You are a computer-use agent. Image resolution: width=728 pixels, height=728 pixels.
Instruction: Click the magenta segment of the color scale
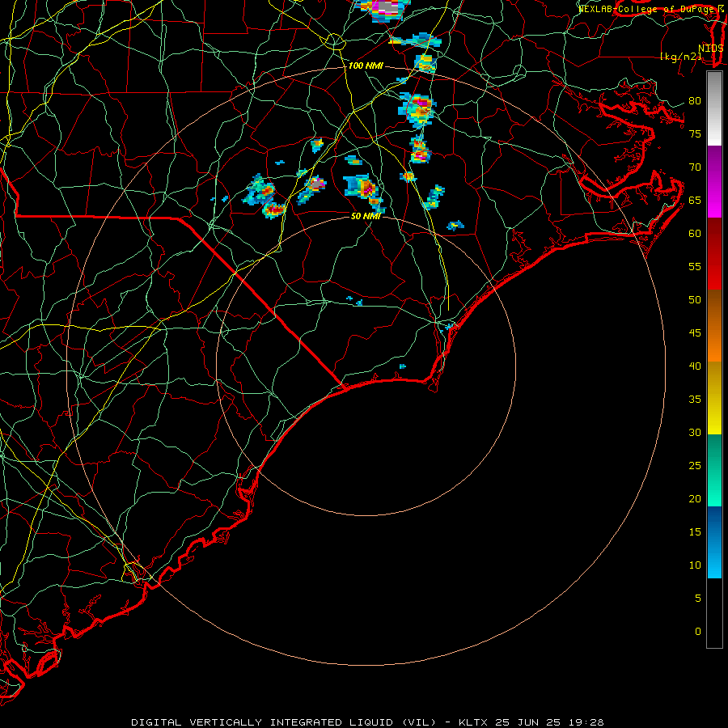coord(714,181)
